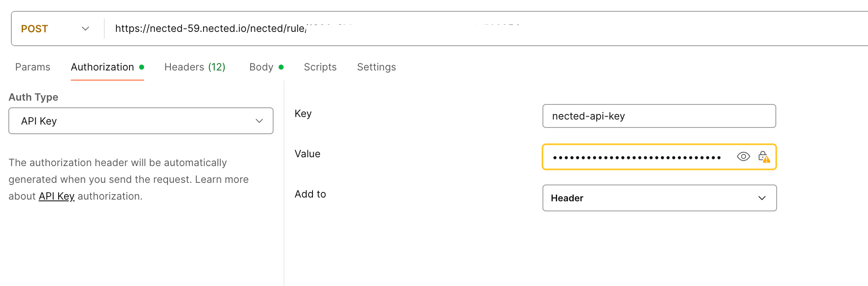Open the Headers (12) tab

click(x=195, y=67)
